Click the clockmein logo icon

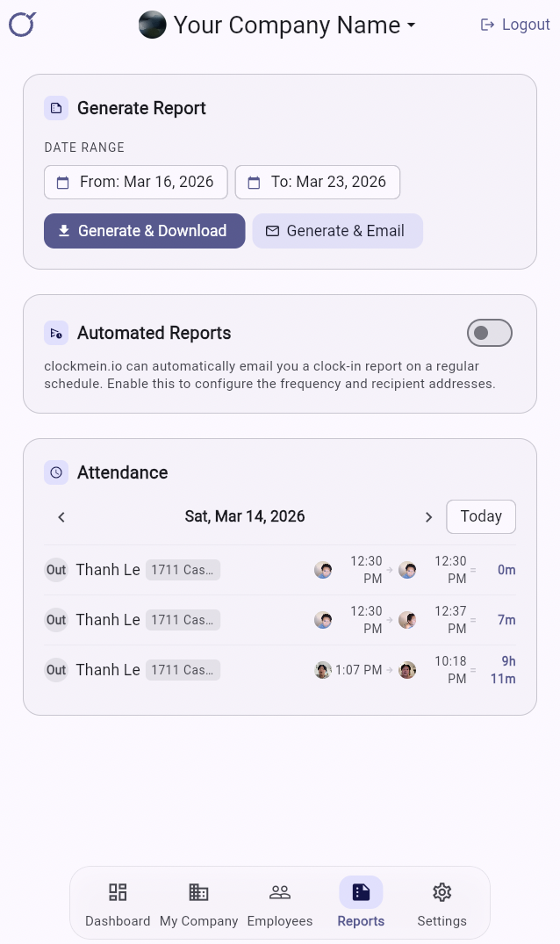(x=21, y=25)
